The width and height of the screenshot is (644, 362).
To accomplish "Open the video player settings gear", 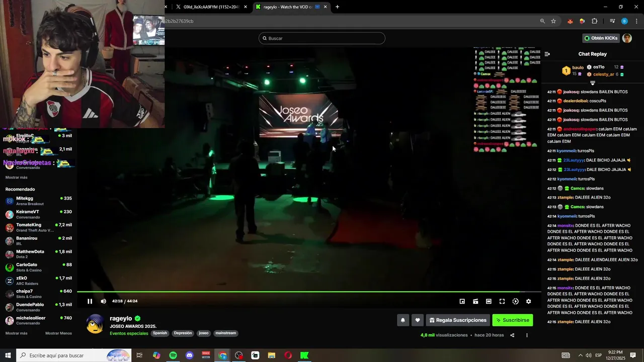I will click(528, 301).
